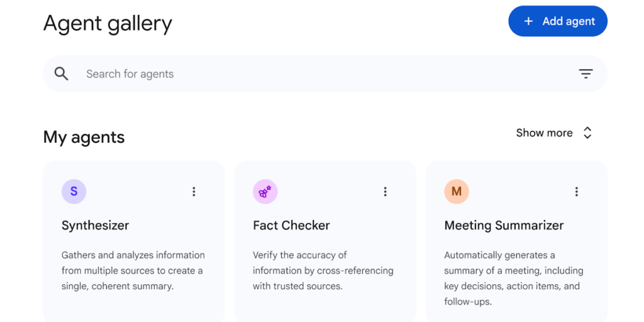Viewport: 644px width, 322px height.
Task: Select the Meeting Summarizer card description
Action: (514, 279)
